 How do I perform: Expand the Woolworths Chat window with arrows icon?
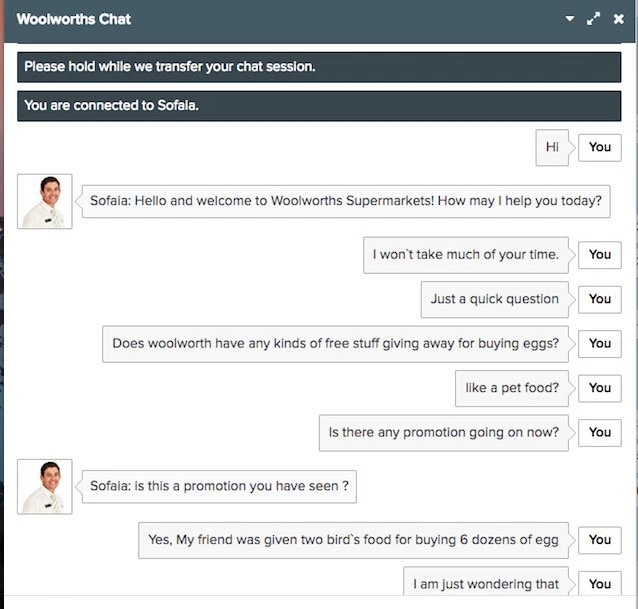(x=594, y=19)
